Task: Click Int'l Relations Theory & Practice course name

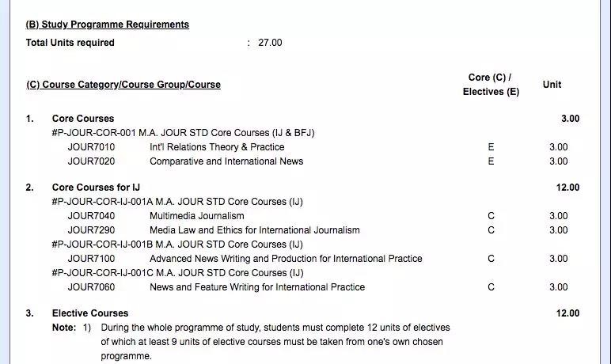Action: [x=217, y=147]
